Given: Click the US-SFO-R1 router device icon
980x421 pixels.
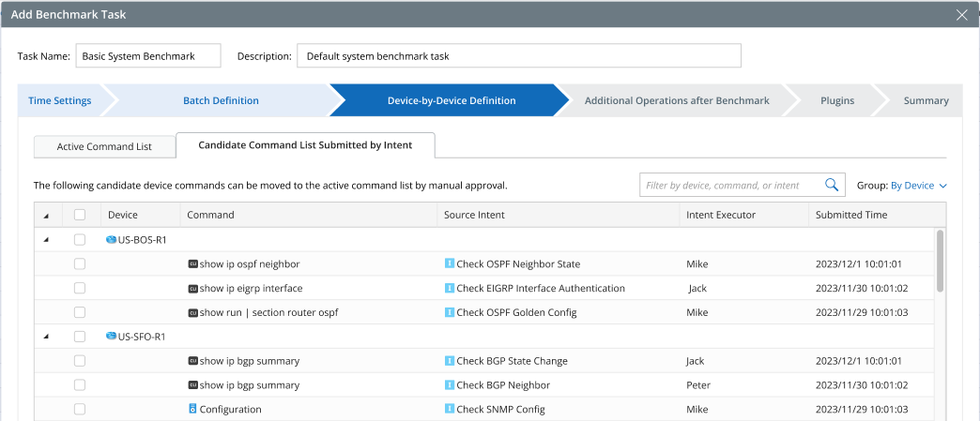Looking at the screenshot, I should (112, 337).
